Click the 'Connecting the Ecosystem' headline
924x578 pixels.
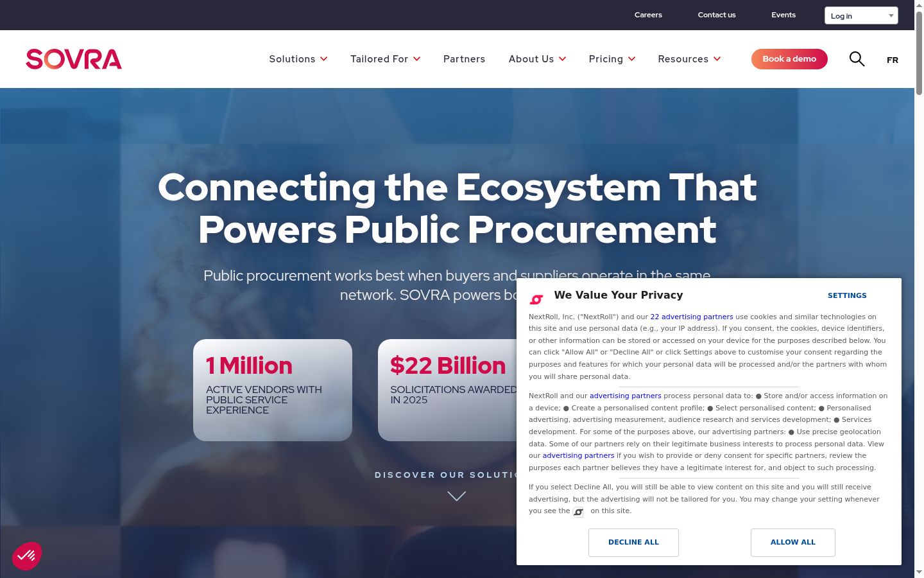(458, 208)
